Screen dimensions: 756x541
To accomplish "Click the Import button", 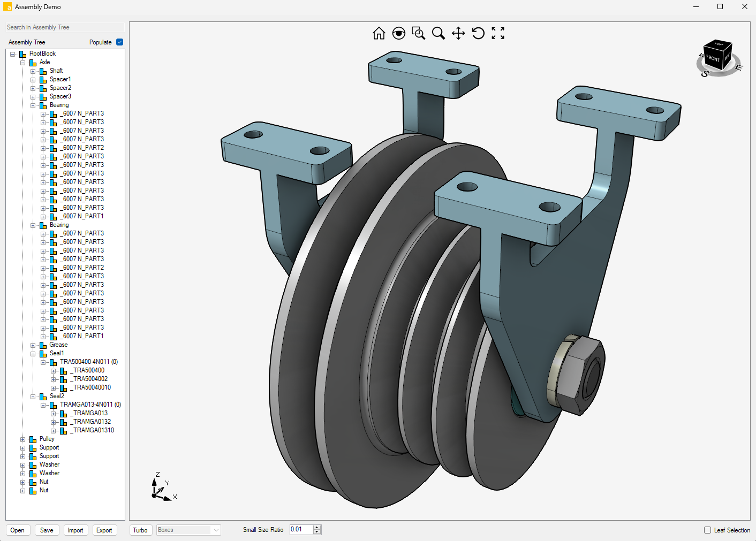I will (75, 530).
